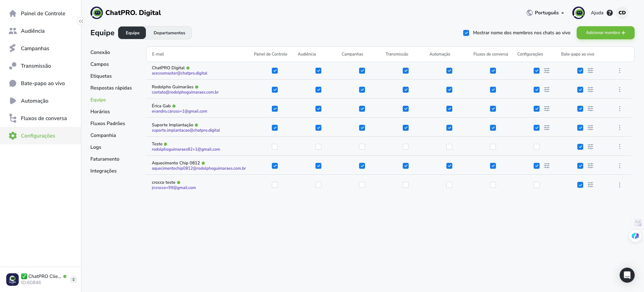Screen dimensions: 644x292
Task: Uncheck Bate-papo ao vivo for crocco teste
Action: (x=580, y=185)
